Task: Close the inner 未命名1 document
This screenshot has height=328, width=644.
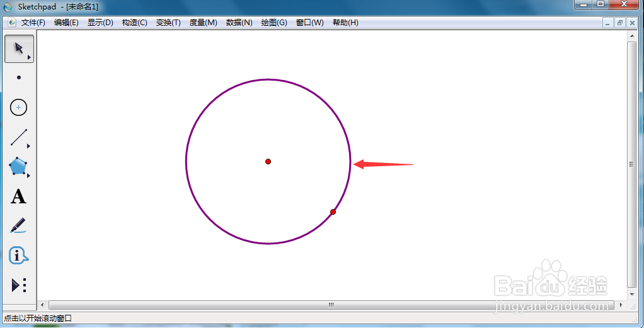Action: click(x=631, y=23)
